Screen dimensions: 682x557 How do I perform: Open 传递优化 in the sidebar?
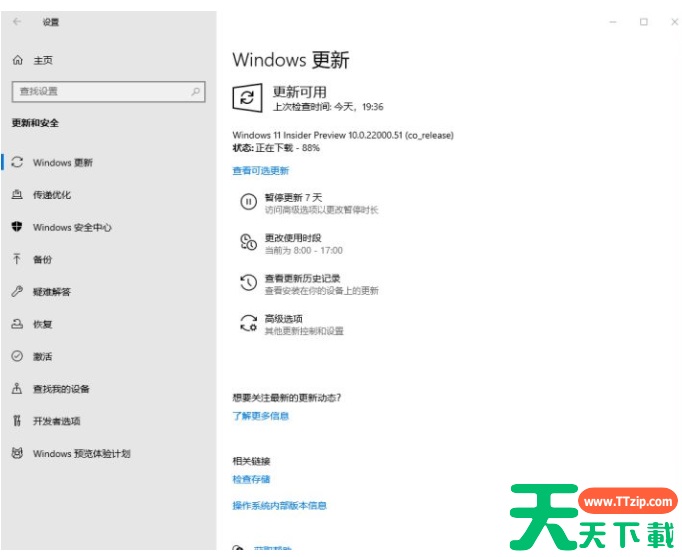pyautogui.click(x=52, y=195)
